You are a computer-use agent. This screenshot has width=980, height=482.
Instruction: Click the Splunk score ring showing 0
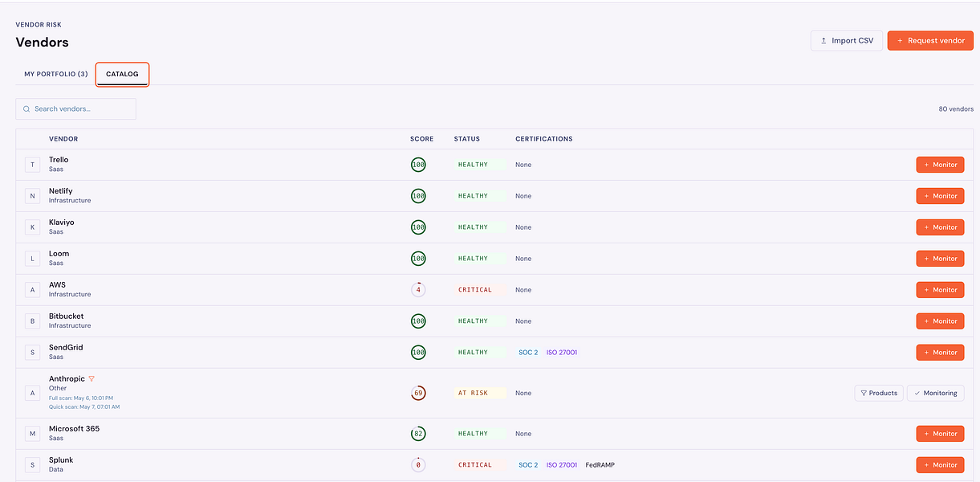pyautogui.click(x=418, y=465)
